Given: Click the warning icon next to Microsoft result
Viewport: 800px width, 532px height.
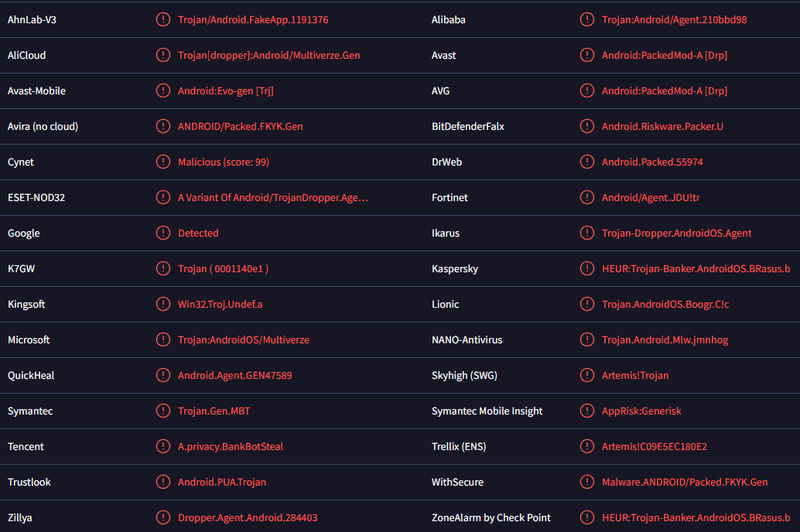Looking at the screenshot, I should click(x=162, y=340).
